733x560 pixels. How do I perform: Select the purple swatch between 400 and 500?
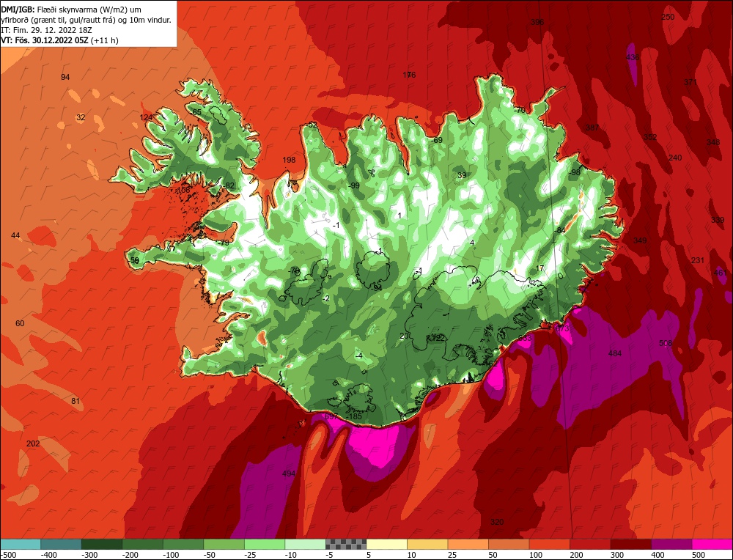click(x=671, y=544)
